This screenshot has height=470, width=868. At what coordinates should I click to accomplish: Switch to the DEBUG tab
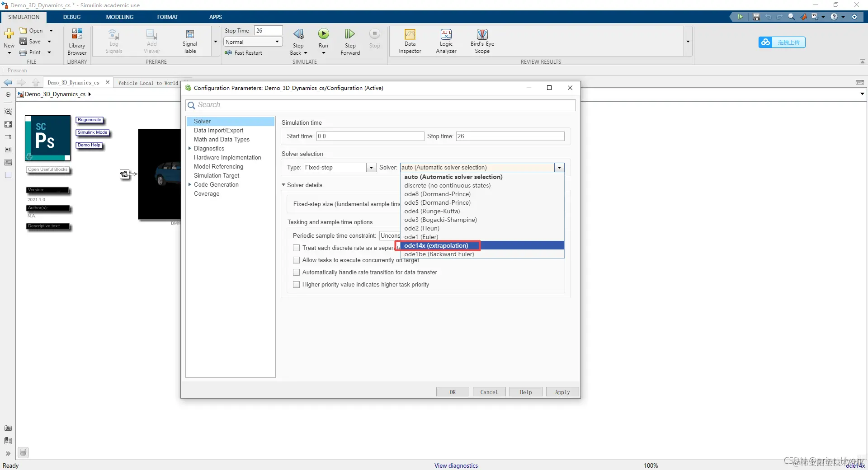[72, 17]
